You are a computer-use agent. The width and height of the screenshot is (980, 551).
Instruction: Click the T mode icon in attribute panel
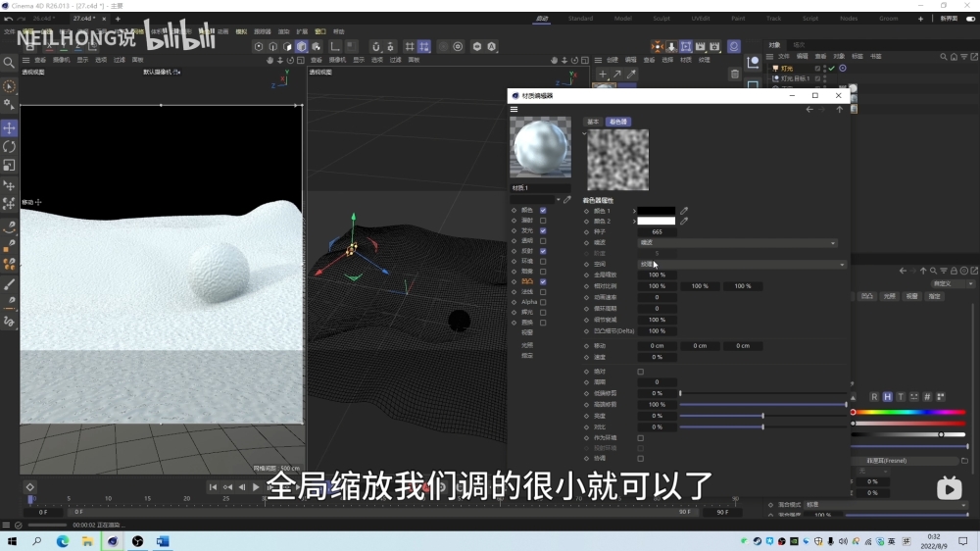point(901,397)
